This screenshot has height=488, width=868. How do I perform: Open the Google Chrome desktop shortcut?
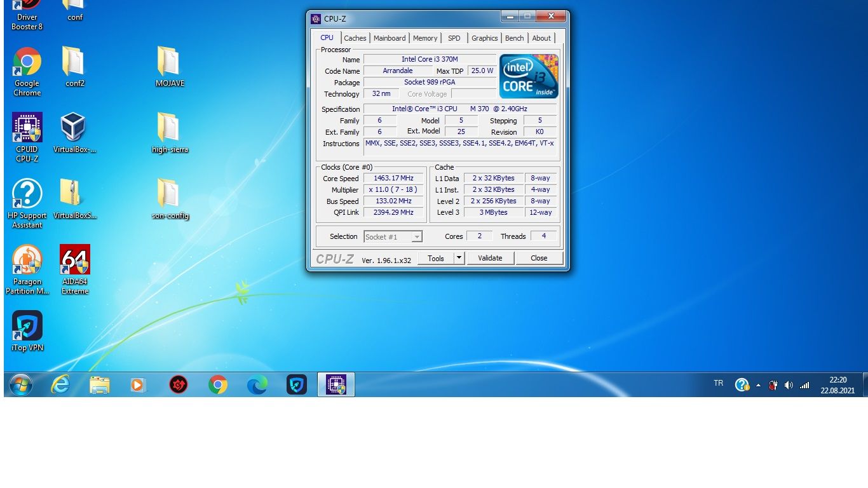(x=27, y=72)
